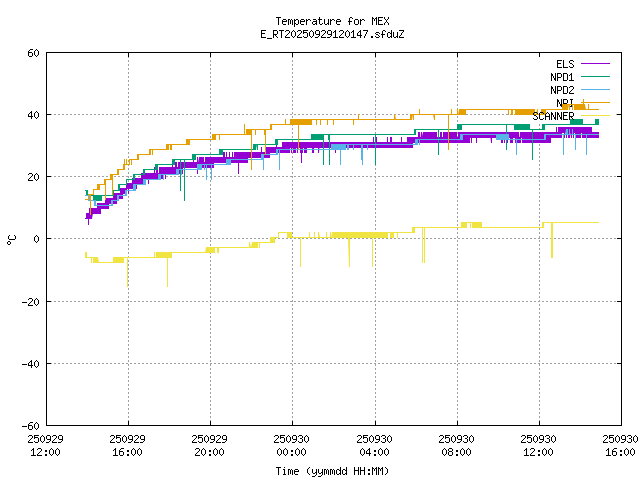
Task: Click the yellow SCANNER legend line sample
Action: (594, 116)
